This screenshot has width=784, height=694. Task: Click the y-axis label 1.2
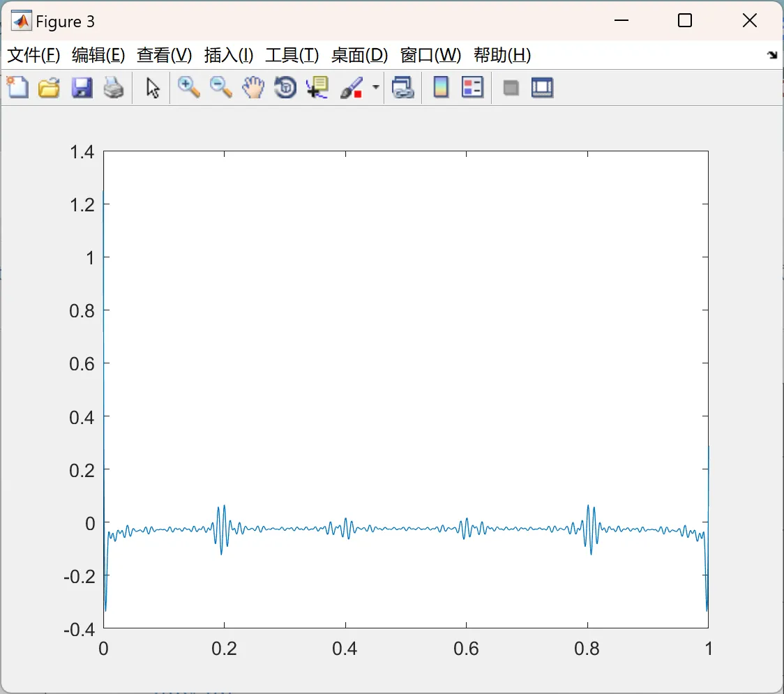(82, 205)
